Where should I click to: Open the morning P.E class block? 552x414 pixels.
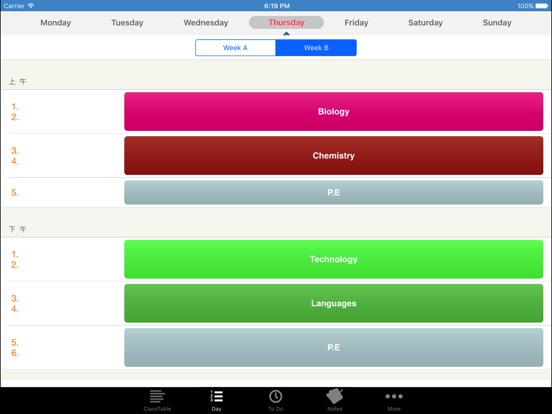[x=334, y=193]
